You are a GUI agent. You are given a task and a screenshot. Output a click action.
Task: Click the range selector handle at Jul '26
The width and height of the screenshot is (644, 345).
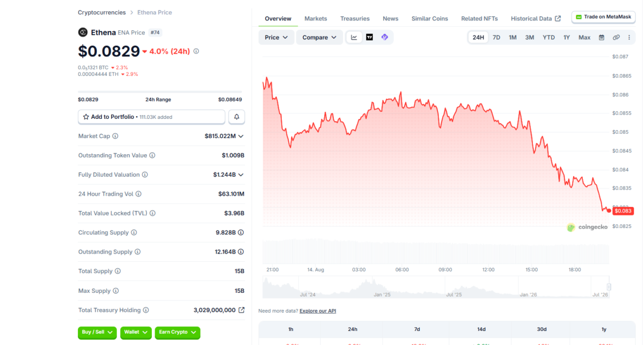609,287
